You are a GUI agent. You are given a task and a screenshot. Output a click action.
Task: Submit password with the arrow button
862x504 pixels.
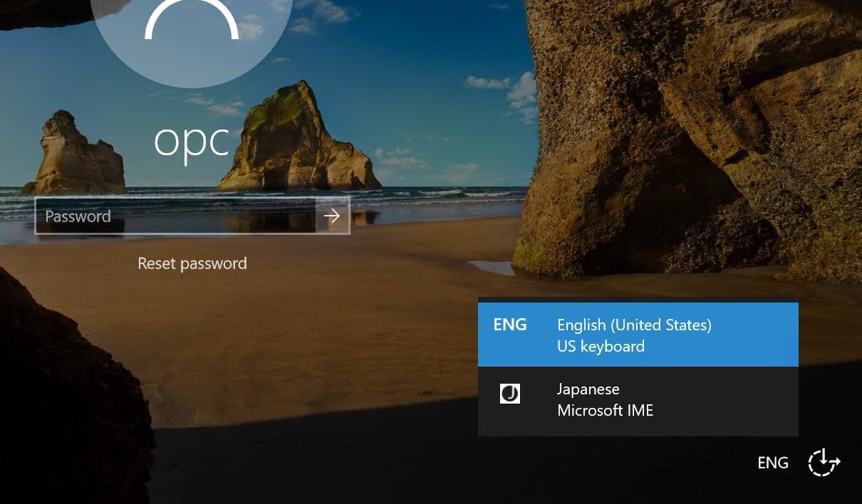(x=332, y=216)
